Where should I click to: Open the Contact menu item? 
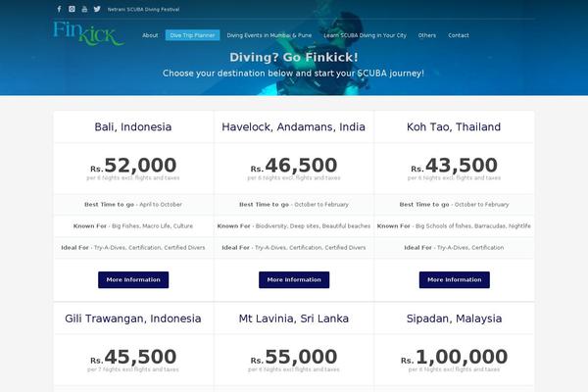coord(459,35)
